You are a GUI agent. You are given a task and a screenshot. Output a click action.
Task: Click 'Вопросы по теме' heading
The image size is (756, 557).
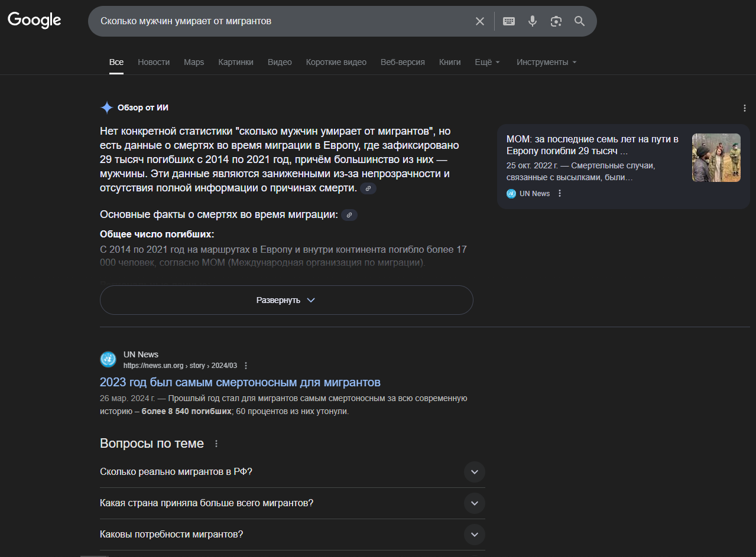click(152, 444)
